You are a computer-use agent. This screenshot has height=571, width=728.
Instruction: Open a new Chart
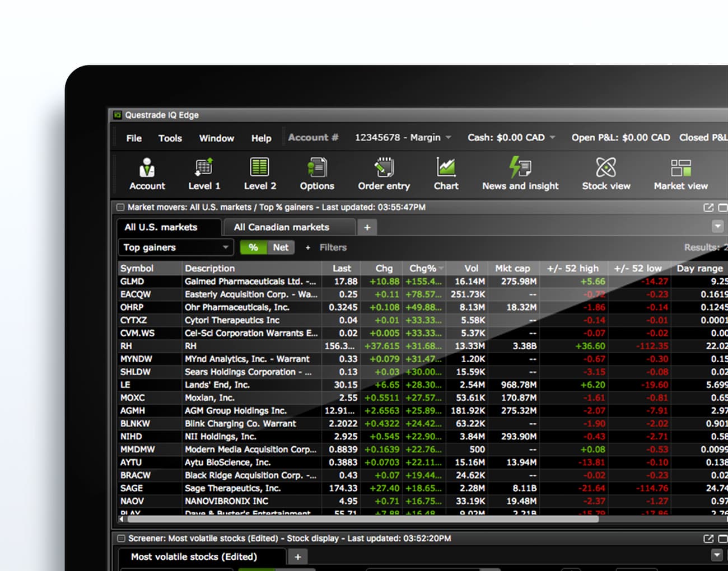[x=446, y=174]
